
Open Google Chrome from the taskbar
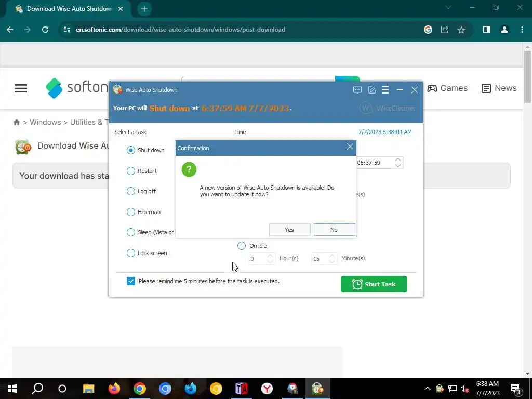[x=139, y=389]
